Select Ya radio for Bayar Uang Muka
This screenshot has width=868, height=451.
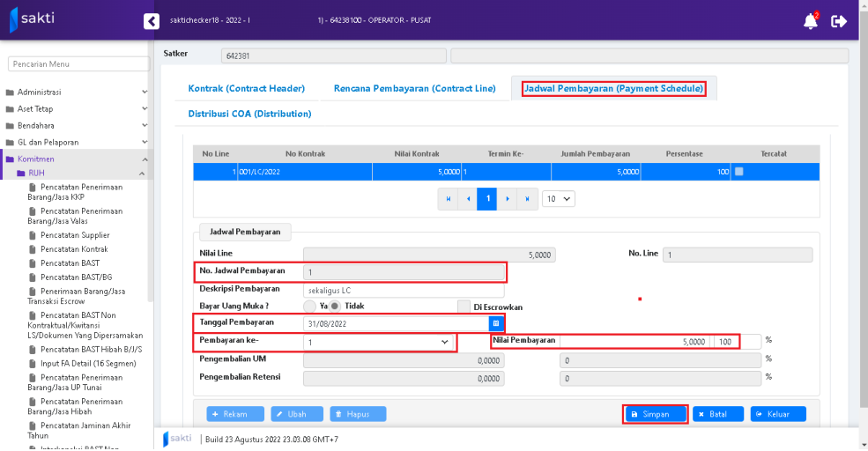pyautogui.click(x=309, y=306)
